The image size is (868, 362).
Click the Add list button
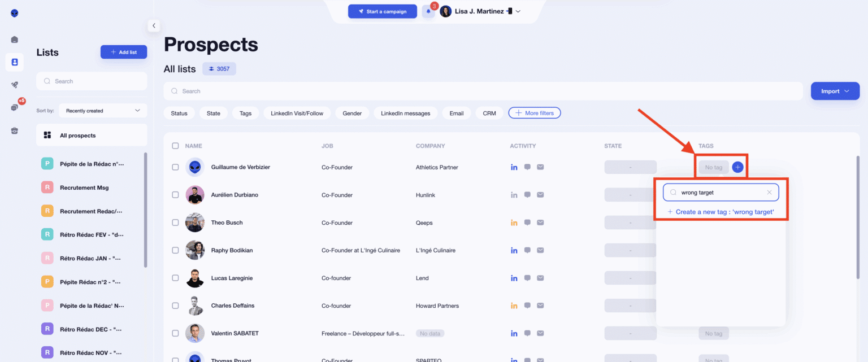(x=123, y=52)
